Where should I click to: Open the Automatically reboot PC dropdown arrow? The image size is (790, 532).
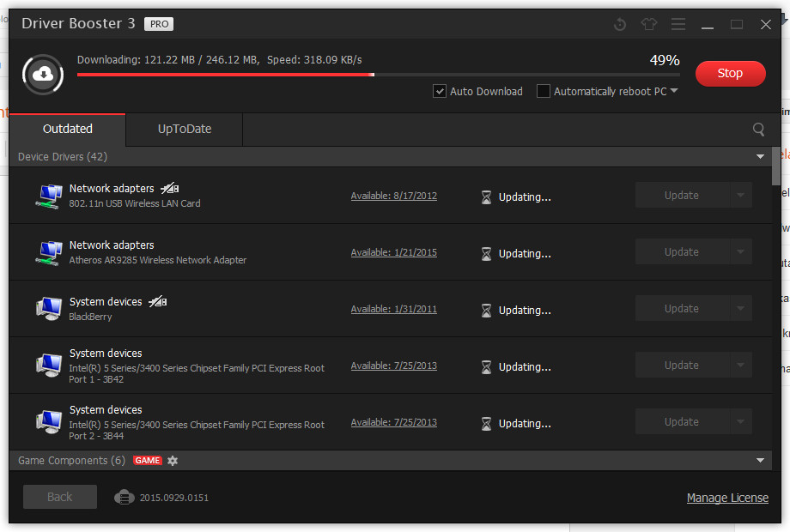click(674, 91)
